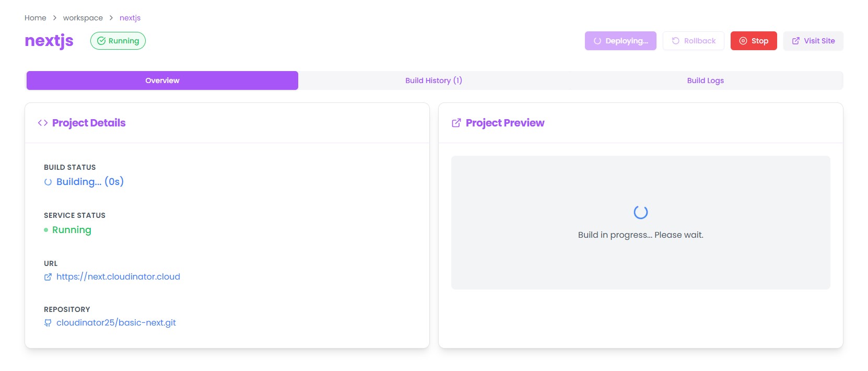Click GitHub icon beside repository

tap(48, 323)
